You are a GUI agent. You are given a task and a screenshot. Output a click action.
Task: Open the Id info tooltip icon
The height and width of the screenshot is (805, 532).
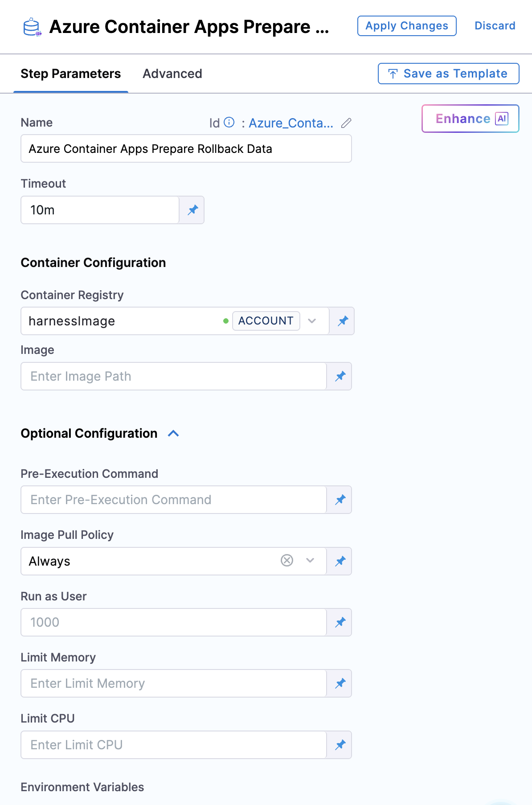(x=229, y=123)
